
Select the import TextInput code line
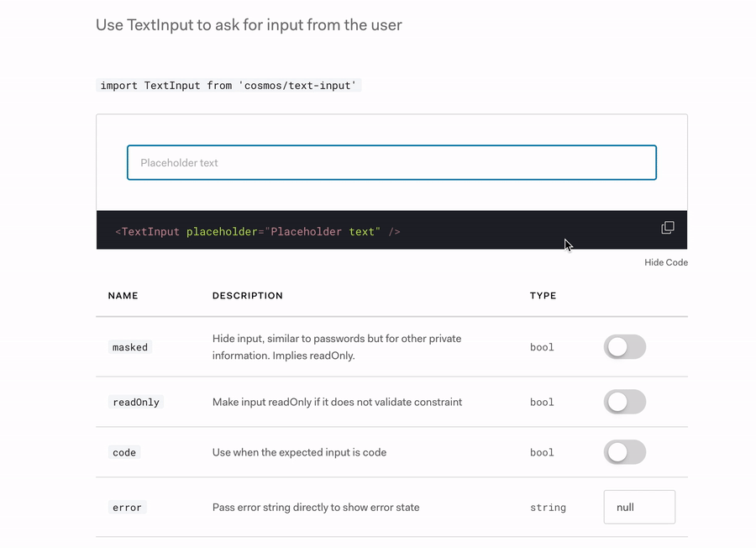228,86
